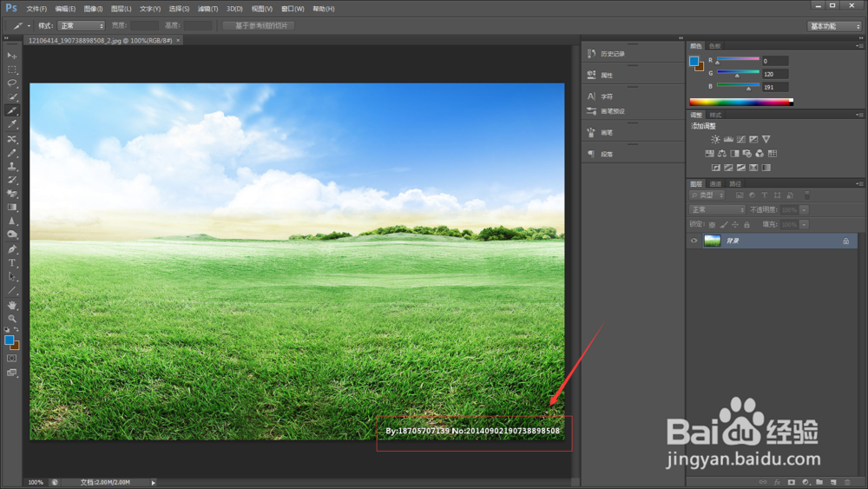Toggle lock image pixels brush icon
Image resolution: width=868 pixels, height=489 pixels.
[x=724, y=225]
